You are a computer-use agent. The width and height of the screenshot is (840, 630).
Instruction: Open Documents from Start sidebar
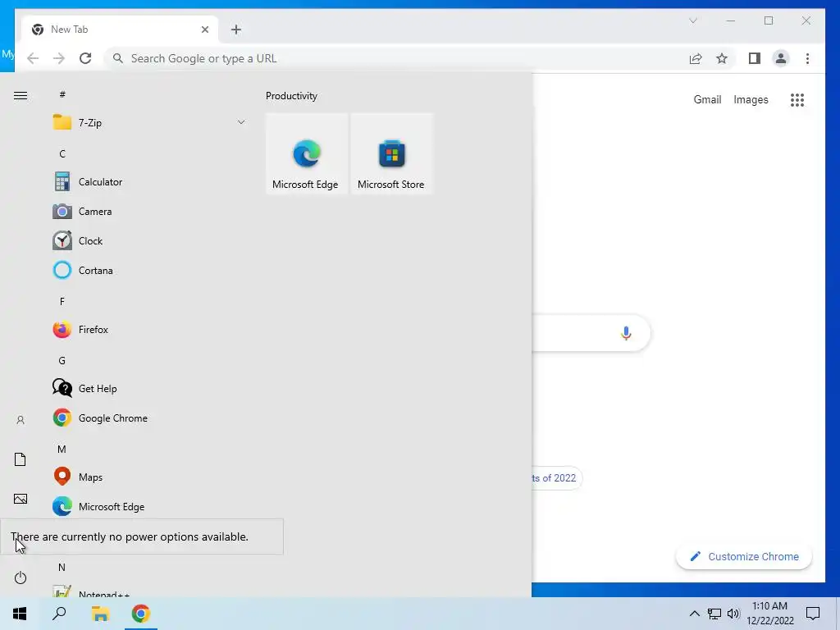[21, 459]
